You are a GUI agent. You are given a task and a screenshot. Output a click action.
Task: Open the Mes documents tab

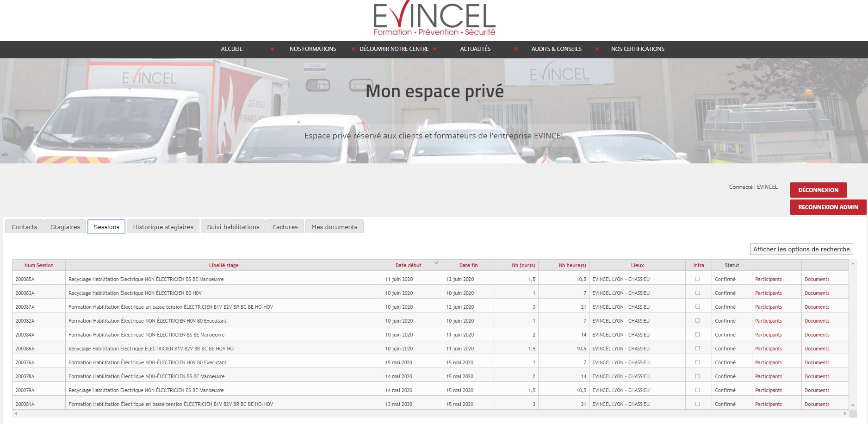point(334,227)
